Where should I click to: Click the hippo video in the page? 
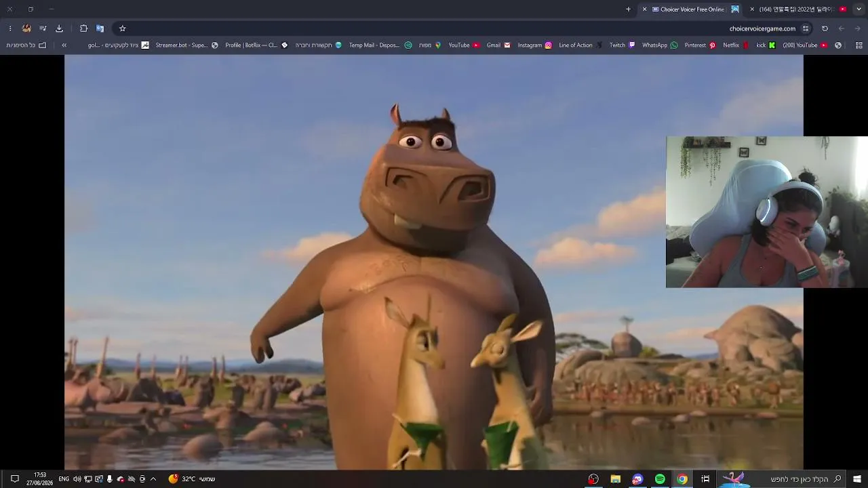434,262
